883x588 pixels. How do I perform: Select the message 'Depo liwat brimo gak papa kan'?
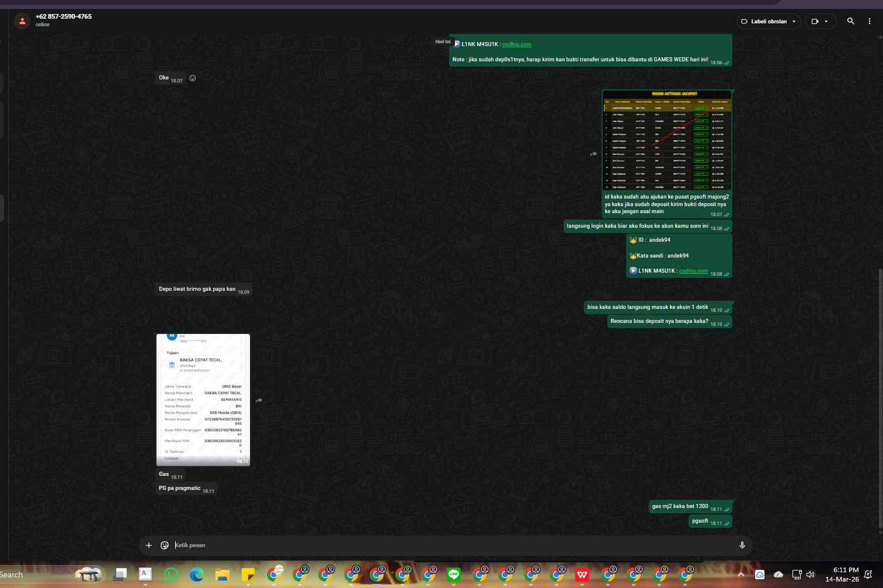pyautogui.click(x=204, y=290)
